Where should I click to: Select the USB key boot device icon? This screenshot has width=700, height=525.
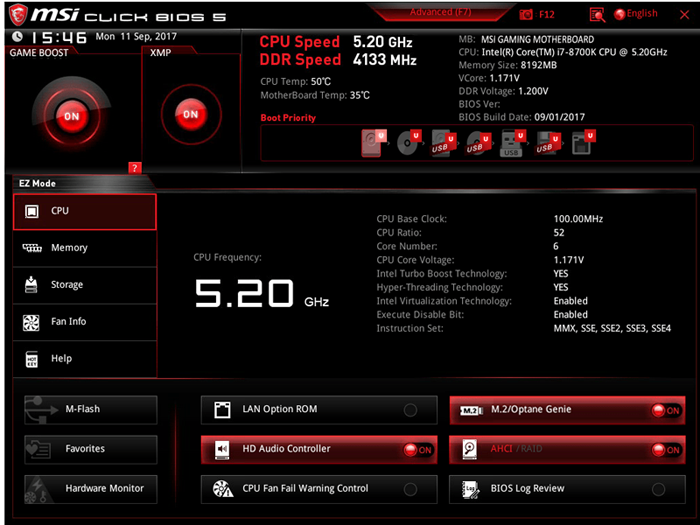coord(512,143)
